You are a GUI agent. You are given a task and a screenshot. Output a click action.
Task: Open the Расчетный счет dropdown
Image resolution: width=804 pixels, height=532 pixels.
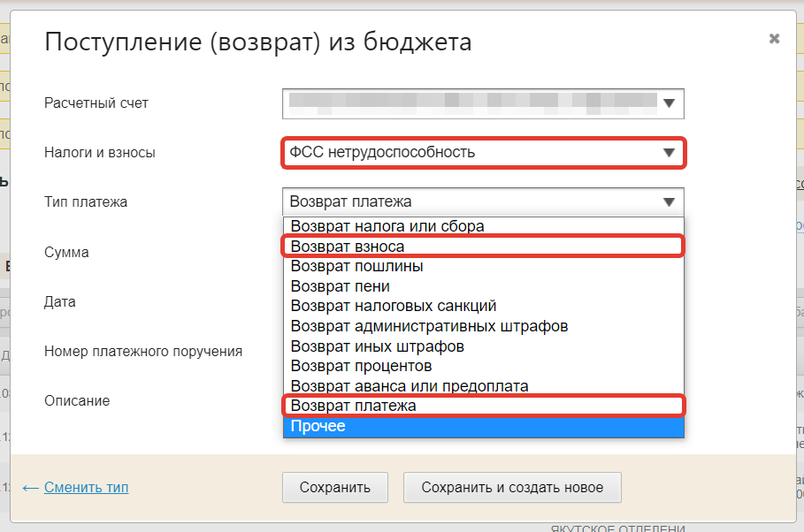[x=483, y=103]
